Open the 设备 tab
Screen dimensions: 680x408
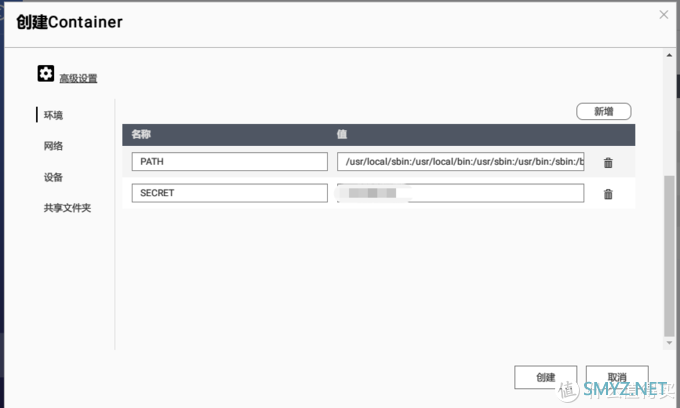[53, 177]
